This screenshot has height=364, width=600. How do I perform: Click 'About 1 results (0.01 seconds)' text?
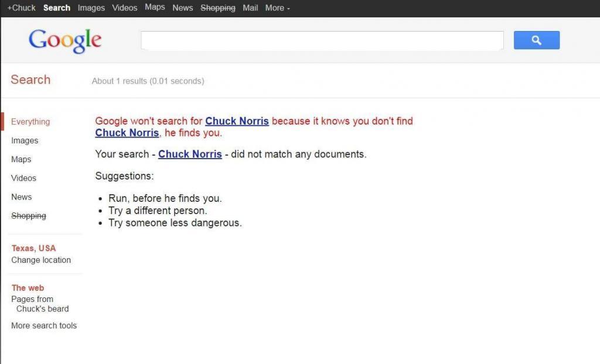coord(148,81)
